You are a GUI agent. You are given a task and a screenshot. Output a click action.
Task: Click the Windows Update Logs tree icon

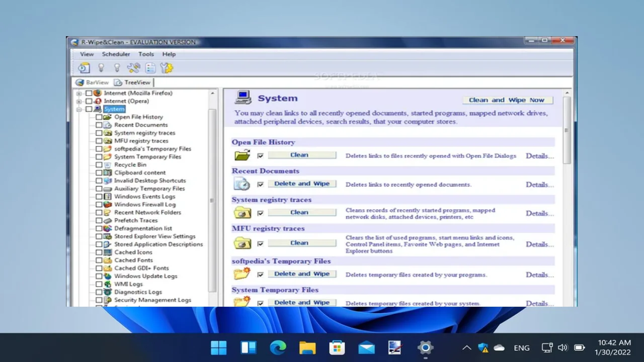(x=107, y=276)
